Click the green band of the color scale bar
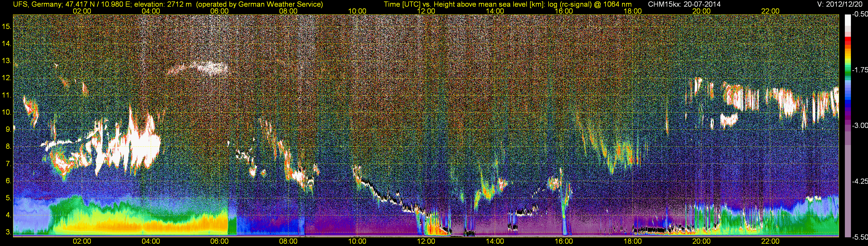This screenshot has width=868, height=246. point(847,73)
